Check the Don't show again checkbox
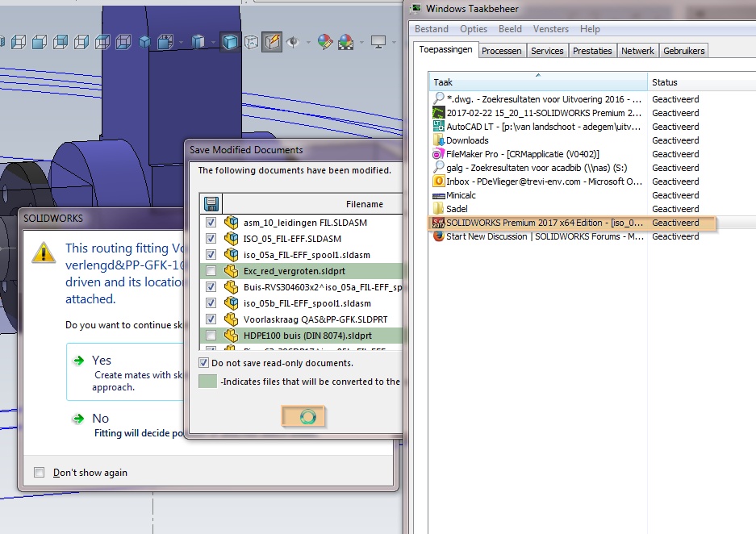This screenshot has width=756, height=534. (x=39, y=473)
